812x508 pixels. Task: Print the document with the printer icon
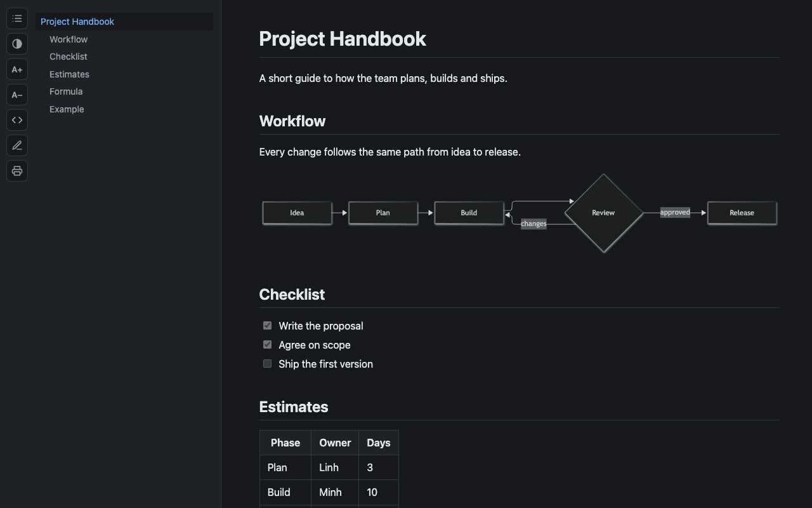[x=17, y=171]
